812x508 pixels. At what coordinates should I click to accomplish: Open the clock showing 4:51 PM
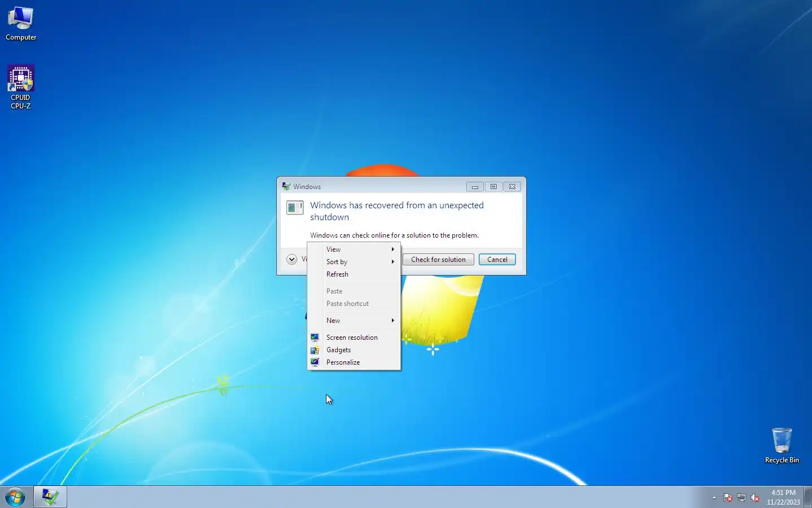tap(783, 492)
